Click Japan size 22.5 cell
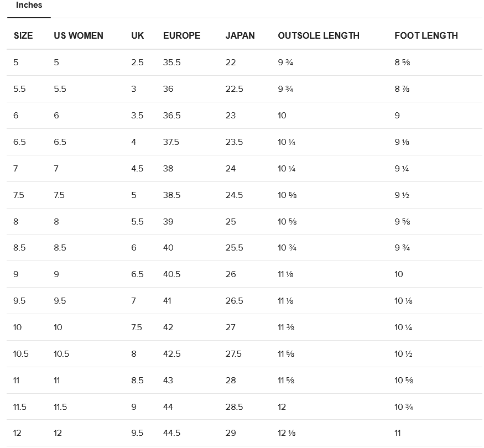The height and width of the screenshot is (448, 484). coord(234,89)
